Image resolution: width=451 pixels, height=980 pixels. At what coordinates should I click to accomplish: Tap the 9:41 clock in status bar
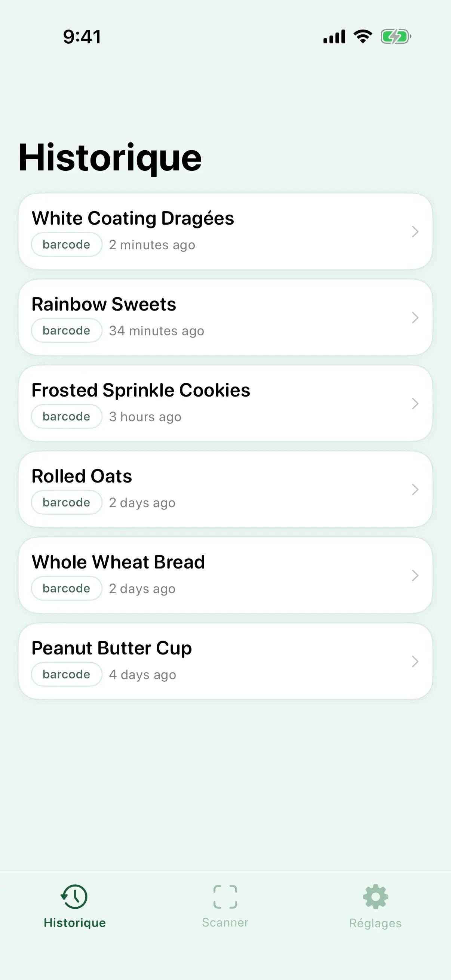click(82, 37)
